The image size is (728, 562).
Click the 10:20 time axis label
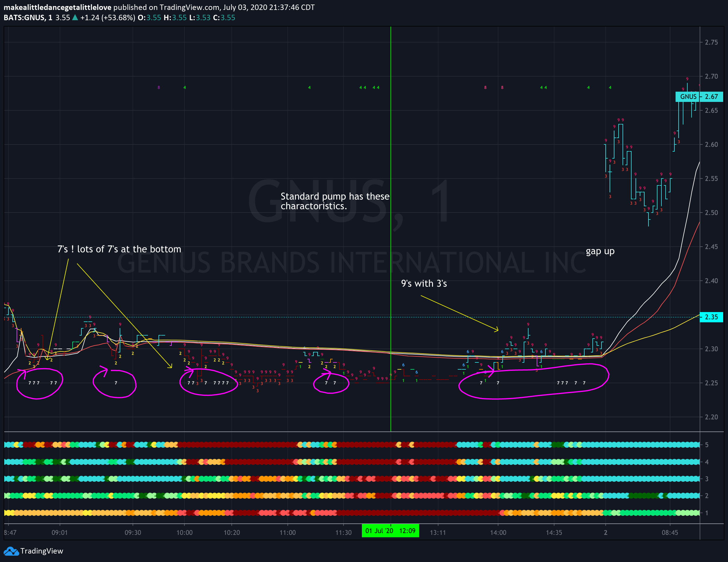(x=232, y=533)
